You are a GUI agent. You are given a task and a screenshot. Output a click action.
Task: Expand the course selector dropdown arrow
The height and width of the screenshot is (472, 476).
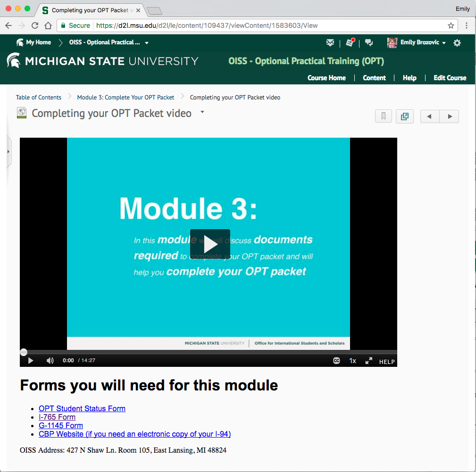[x=147, y=43]
